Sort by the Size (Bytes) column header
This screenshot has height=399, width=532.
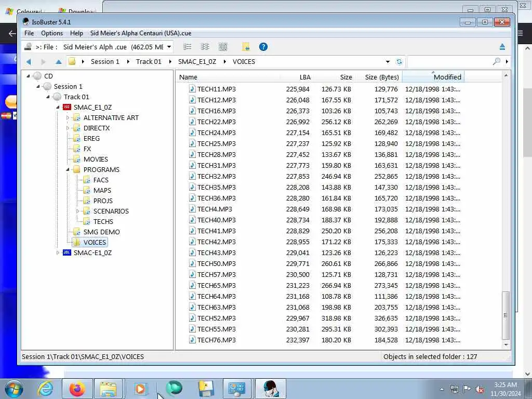379,77
